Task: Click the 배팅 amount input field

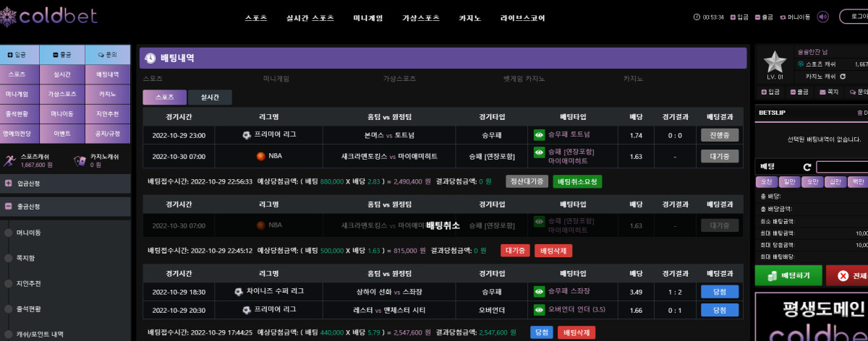Action: 842,167
